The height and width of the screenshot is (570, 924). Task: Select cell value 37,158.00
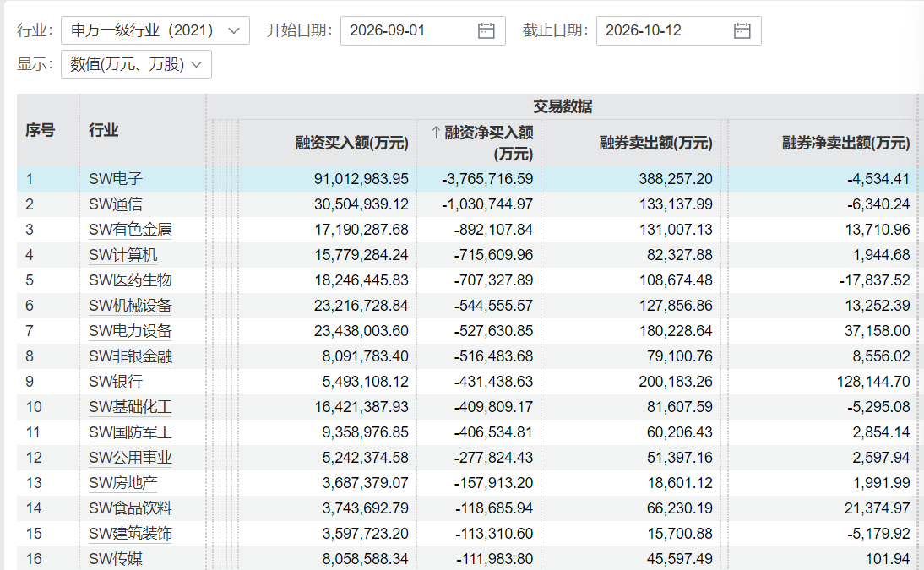click(x=878, y=331)
